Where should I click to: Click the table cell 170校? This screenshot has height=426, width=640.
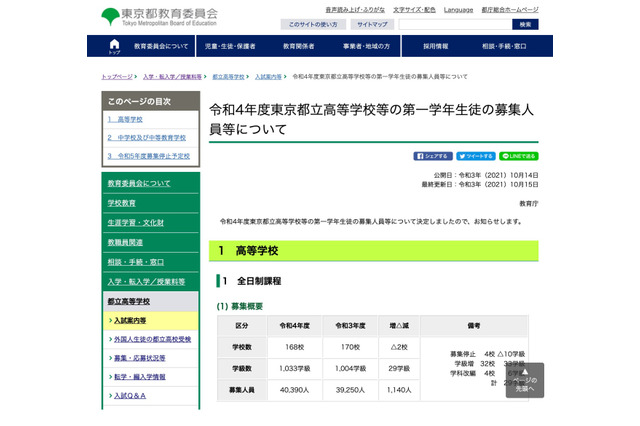coord(351,347)
